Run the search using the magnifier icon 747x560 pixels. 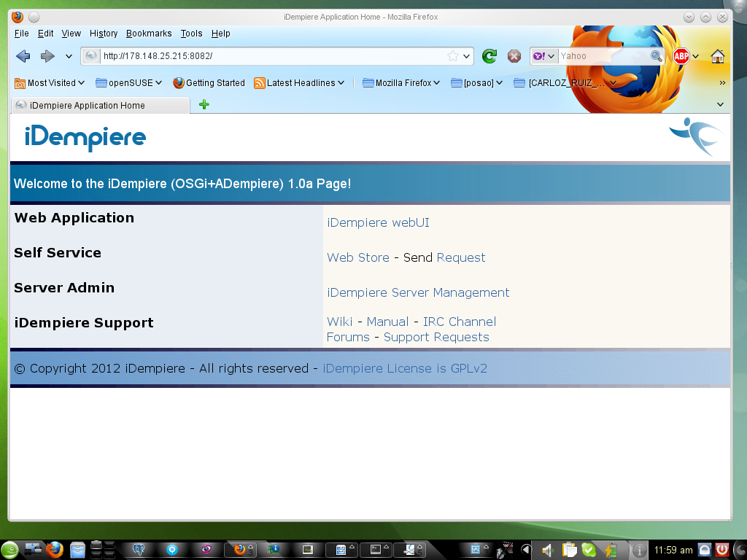coord(657,56)
